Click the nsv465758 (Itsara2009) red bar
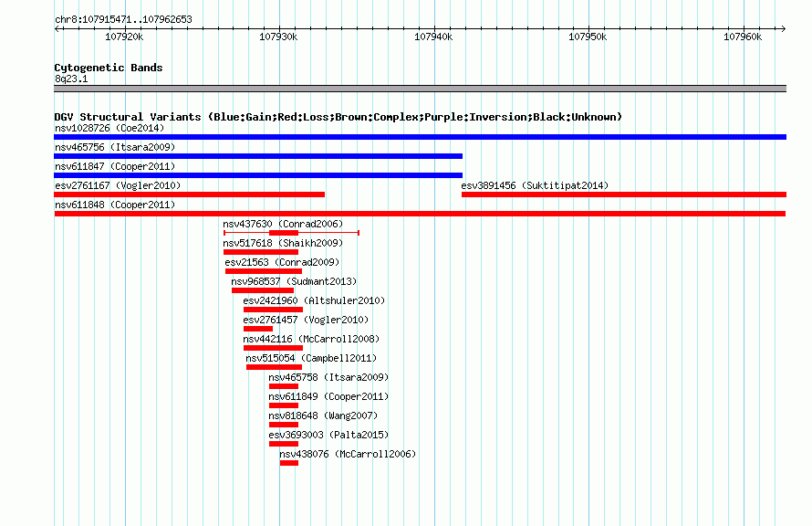 pyautogui.click(x=283, y=386)
